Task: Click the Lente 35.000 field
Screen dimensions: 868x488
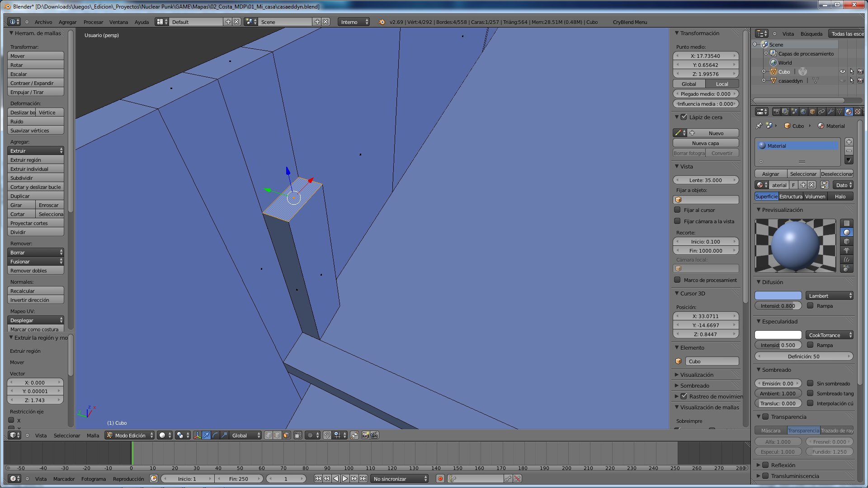Action: (x=705, y=180)
